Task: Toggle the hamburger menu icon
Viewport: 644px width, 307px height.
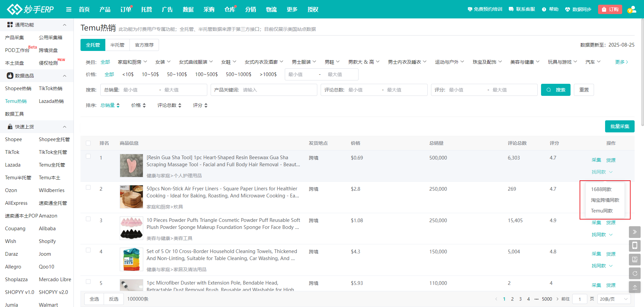Action: pyautogui.click(x=69, y=9)
